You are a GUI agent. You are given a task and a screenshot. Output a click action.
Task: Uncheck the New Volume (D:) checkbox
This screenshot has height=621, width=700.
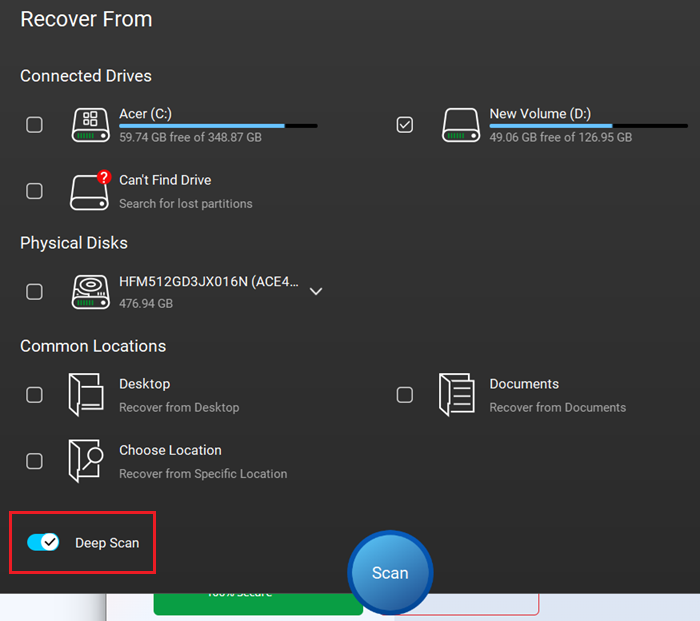(x=405, y=125)
